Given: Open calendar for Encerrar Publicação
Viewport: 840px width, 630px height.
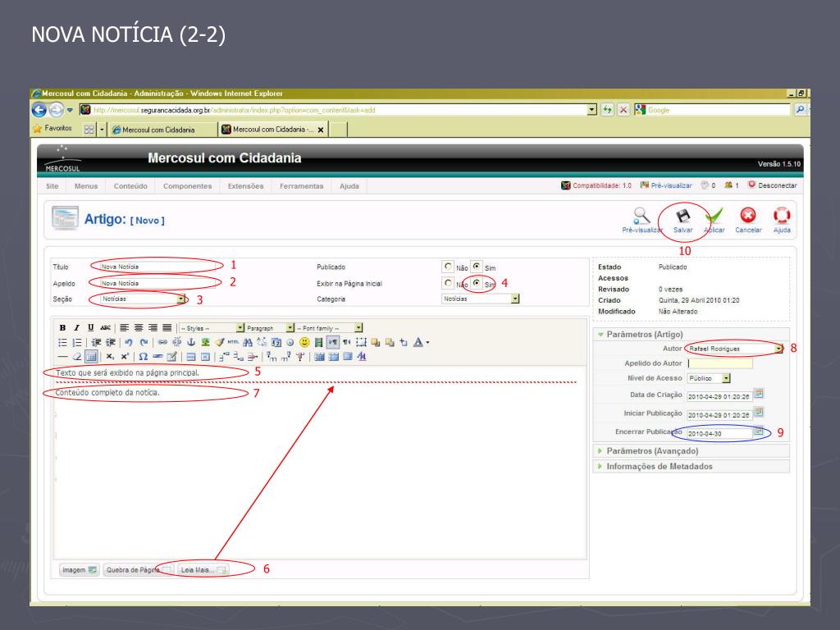Looking at the screenshot, I should click(759, 431).
